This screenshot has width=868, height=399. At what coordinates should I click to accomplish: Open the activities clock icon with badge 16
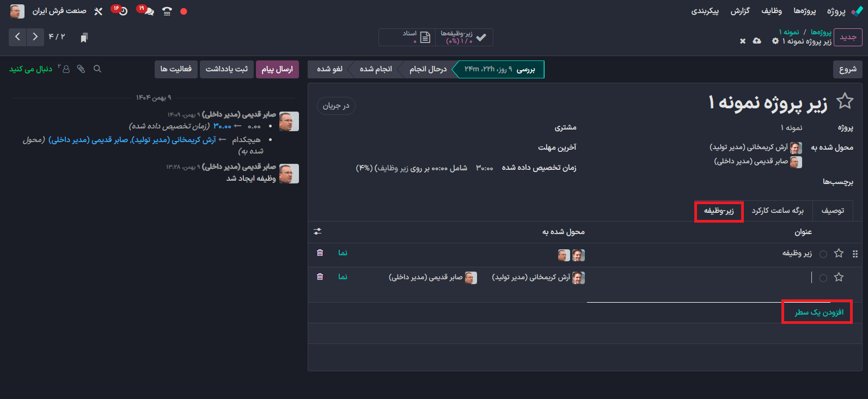tap(123, 11)
